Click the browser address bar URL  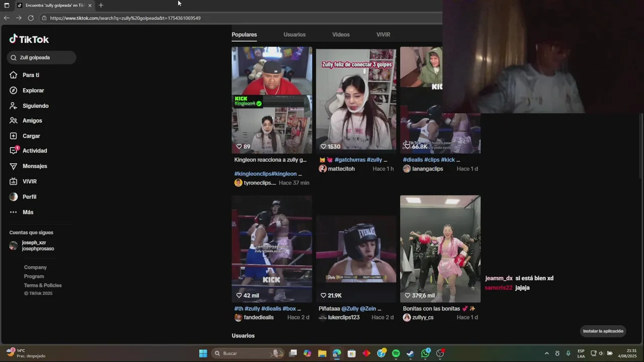click(x=125, y=18)
